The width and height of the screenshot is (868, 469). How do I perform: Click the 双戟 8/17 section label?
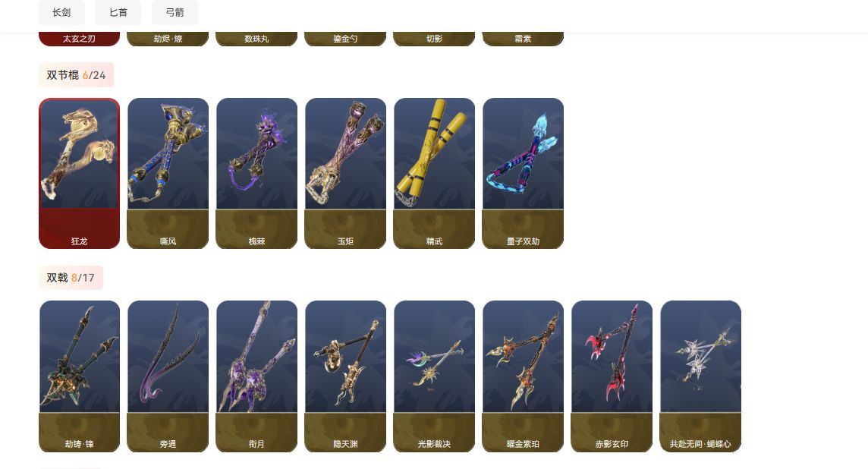(71, 278)
